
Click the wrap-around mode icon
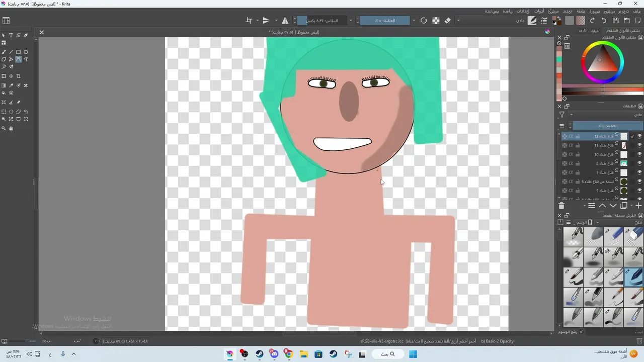coord(249,21)
